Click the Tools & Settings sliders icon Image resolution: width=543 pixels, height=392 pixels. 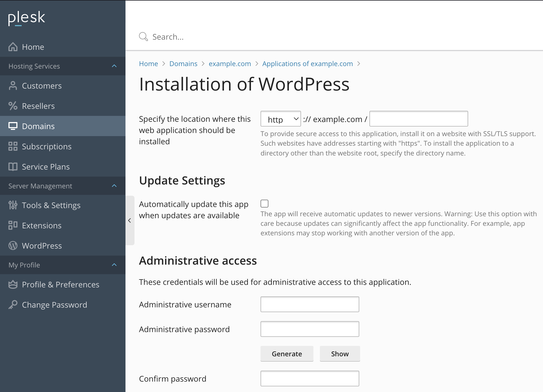click(x=13, y=205)
